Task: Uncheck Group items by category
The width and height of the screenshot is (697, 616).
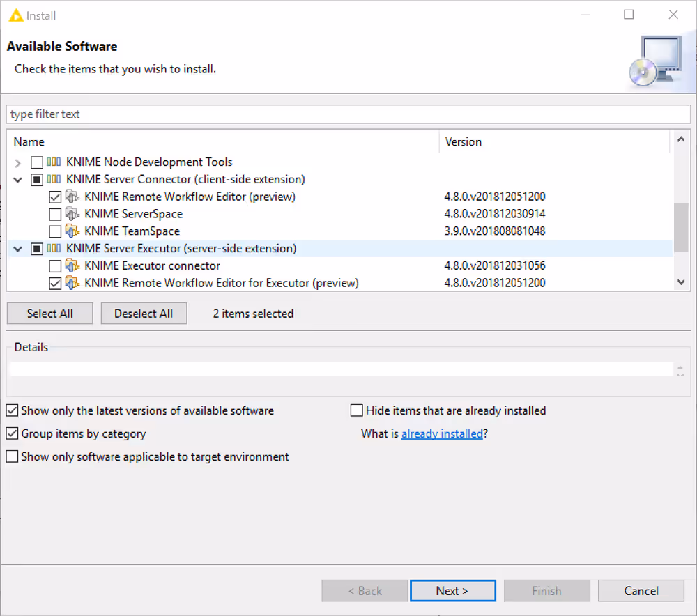Action: tap(12, 433)
